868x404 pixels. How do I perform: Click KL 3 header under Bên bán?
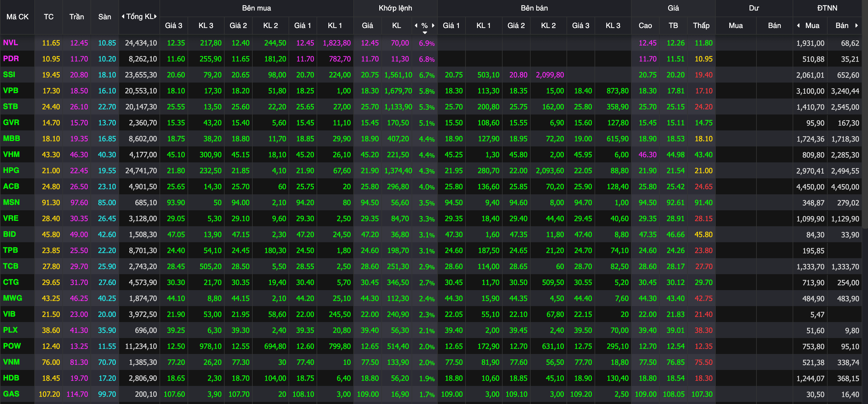click(x=613, y=26)
